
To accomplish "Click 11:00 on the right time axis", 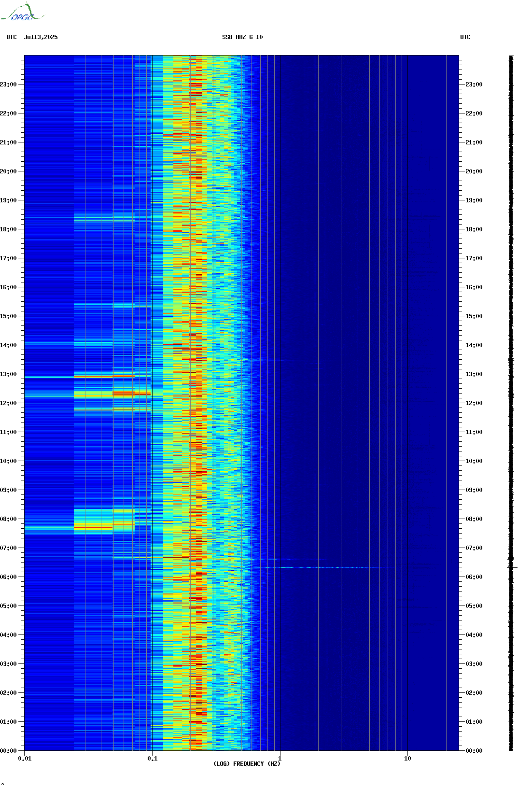I will pos(474,432).
